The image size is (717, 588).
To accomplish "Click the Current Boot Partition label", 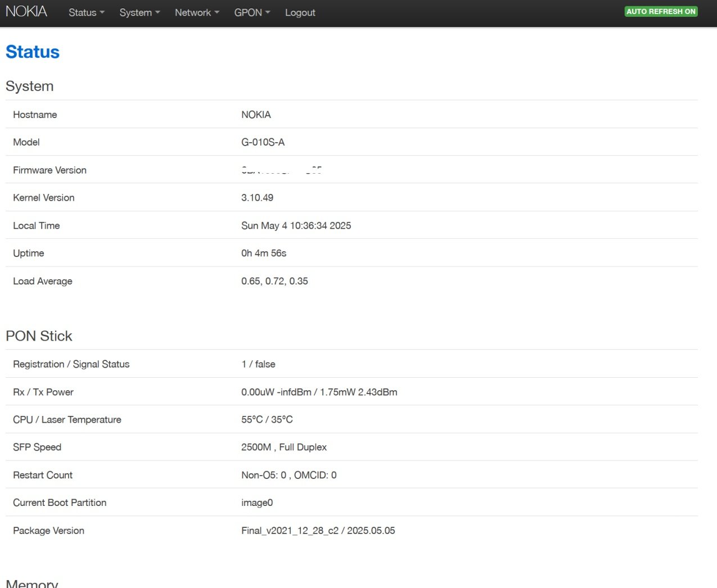I will click(x=60, y=503).
